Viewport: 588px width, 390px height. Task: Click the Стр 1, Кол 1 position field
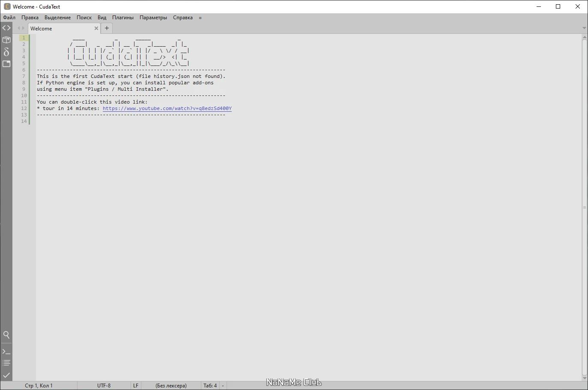(x=39, y=385)
